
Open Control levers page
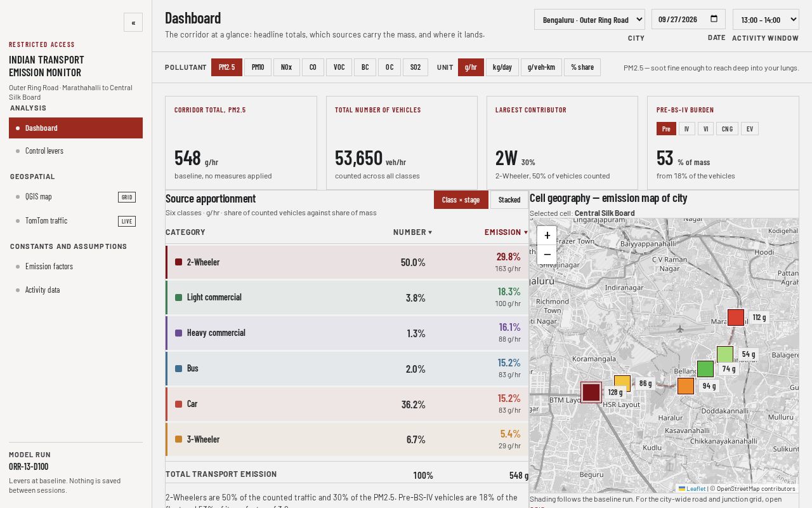pyautogui.click(x=75, y=151)
